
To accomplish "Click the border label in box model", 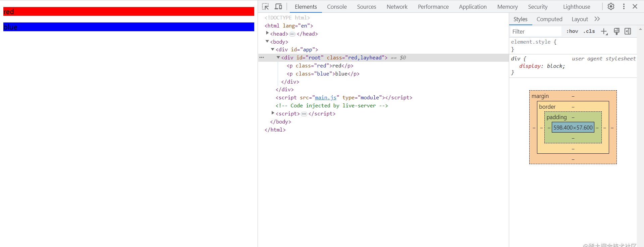I will point(547,107).
